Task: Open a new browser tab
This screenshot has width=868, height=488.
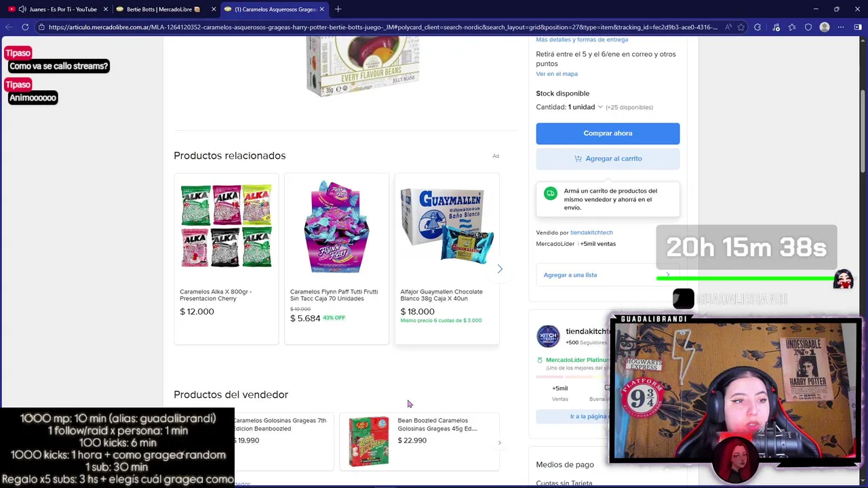Action: tap(338, 9)
